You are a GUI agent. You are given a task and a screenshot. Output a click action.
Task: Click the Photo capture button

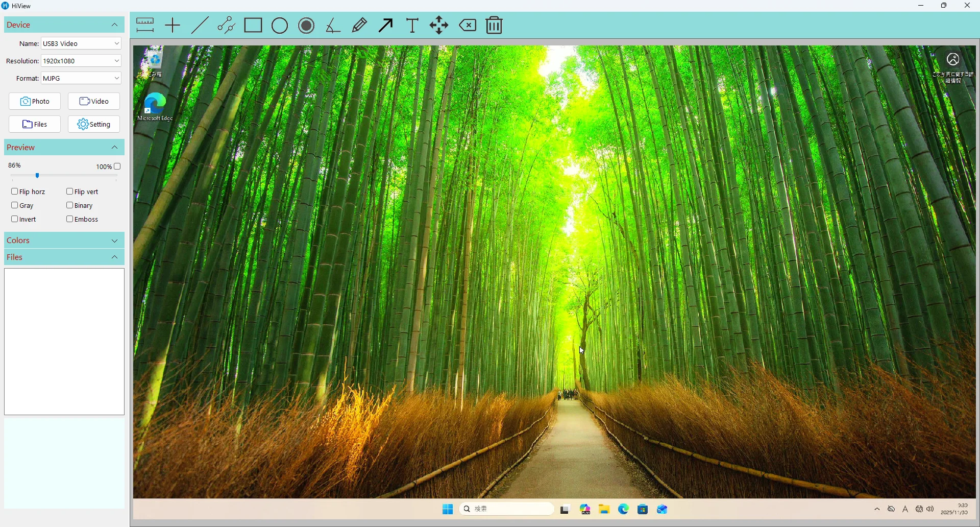click(35, 101)
